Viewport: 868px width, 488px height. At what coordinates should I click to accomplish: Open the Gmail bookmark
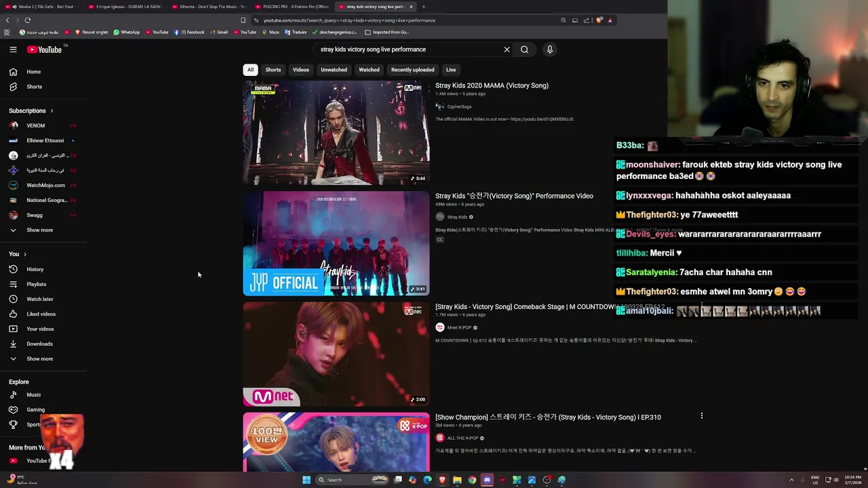pyautogui.click(x=219, y=32)
